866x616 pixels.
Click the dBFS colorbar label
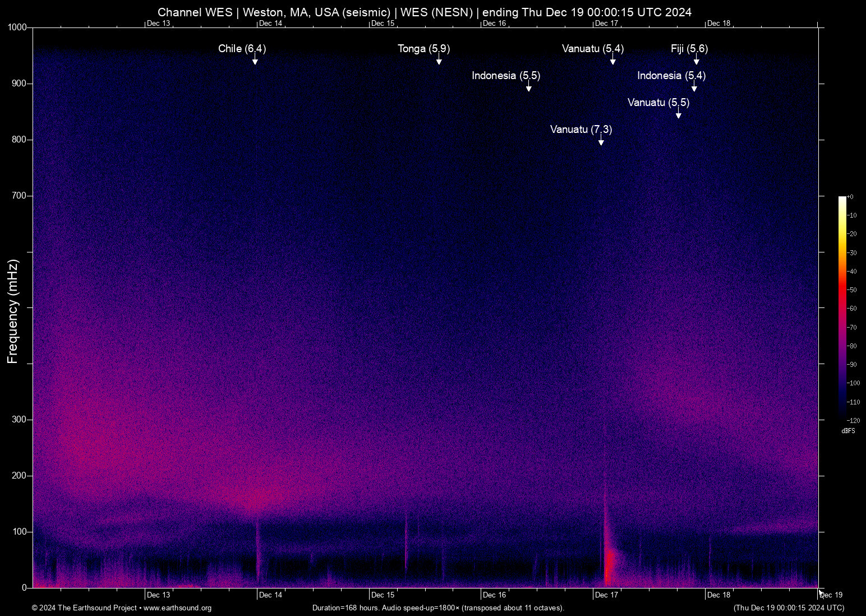848,431
